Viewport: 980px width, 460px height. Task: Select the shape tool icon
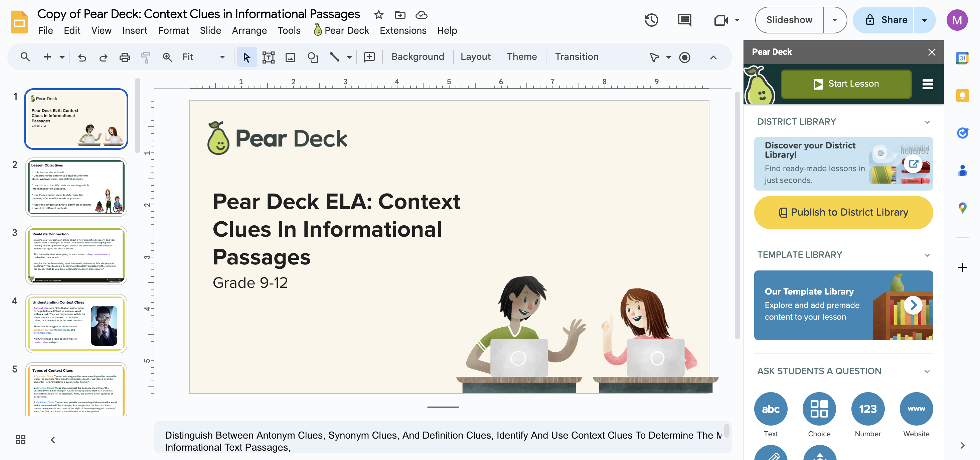[313, 57]
